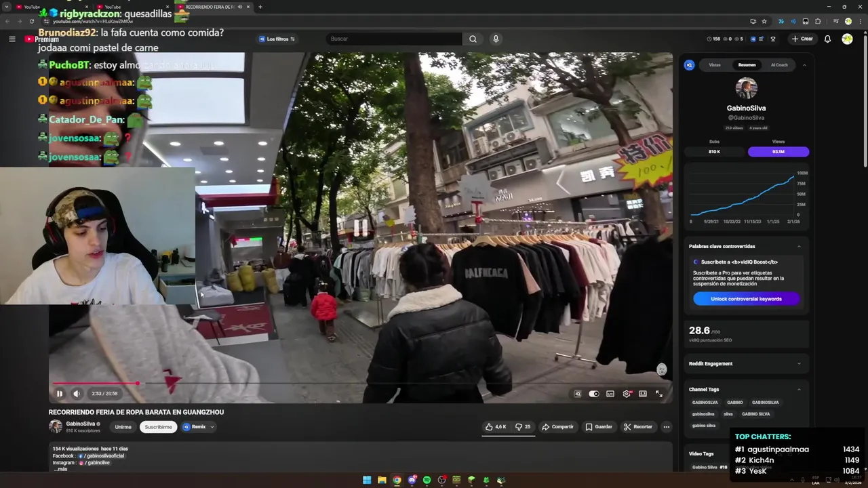Activate voice search microphone
The width and height of the screenshot is (868, 488).
[496, 39]
